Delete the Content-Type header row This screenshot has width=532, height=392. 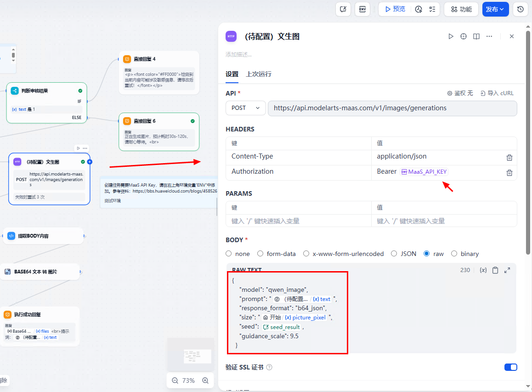(x=509, y=158)
